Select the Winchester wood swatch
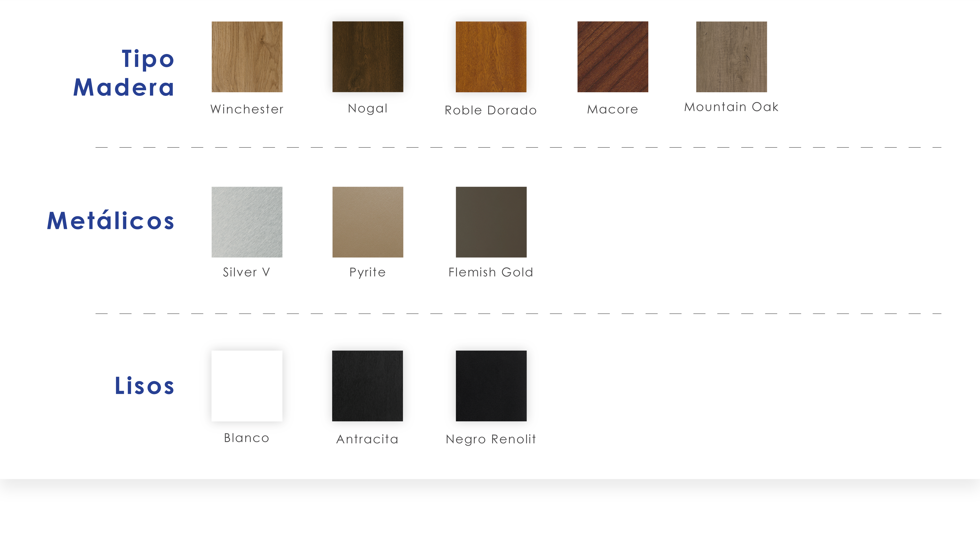 (247, 57)
